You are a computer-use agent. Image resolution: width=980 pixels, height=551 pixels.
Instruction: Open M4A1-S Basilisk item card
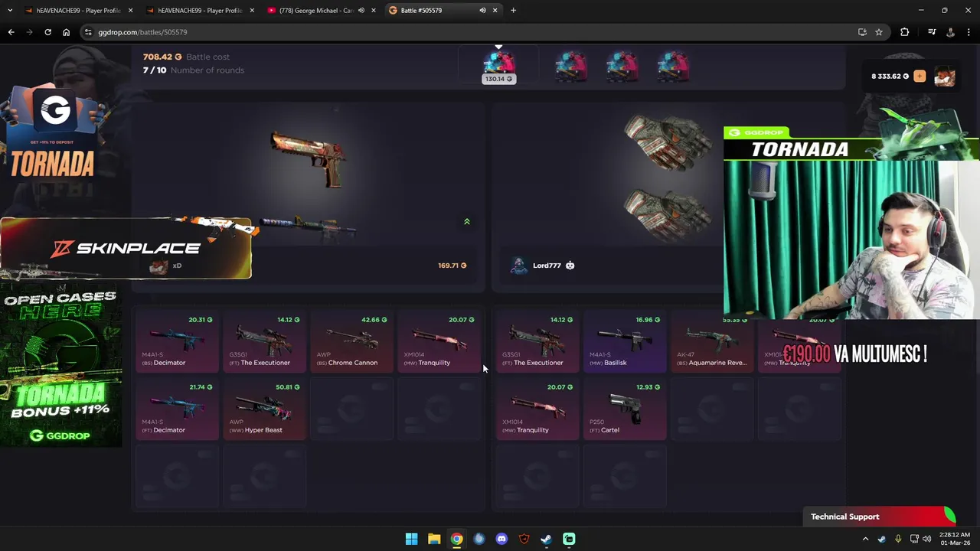click(x=625, y=341)
